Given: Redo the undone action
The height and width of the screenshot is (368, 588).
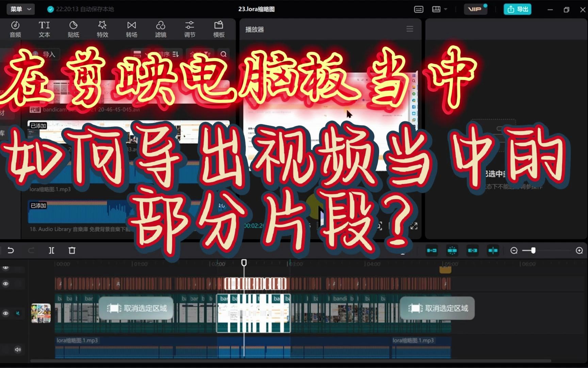Looking at the screenshot, I should (x=31, y=250).
